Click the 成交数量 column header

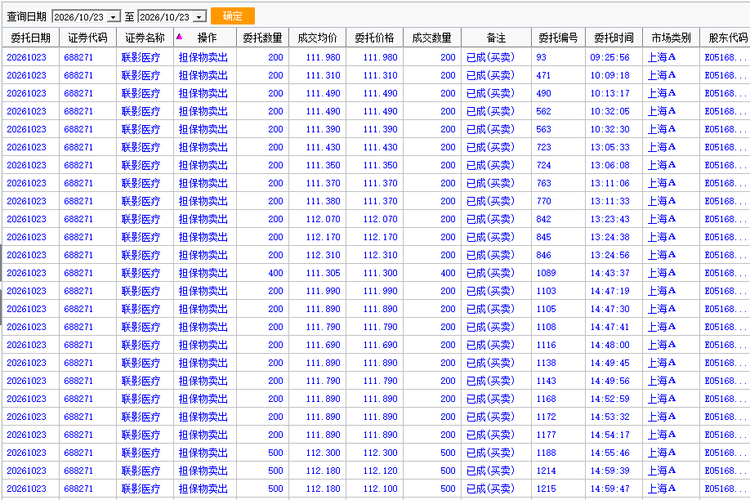coord(432,38)
